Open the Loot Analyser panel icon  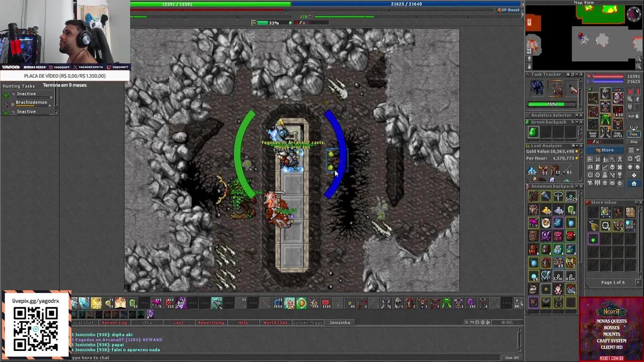pos(527,145)
